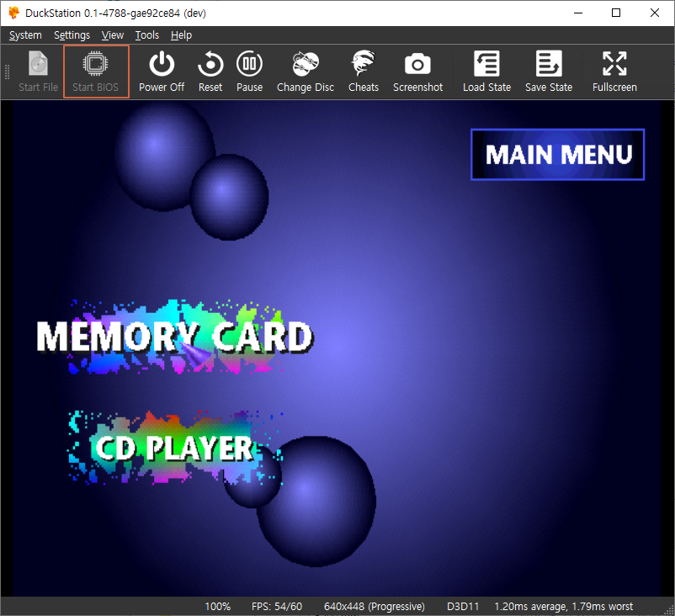Click the 100% speed status entry
Viewport: 675px width, 616px height.
[217, 607]
